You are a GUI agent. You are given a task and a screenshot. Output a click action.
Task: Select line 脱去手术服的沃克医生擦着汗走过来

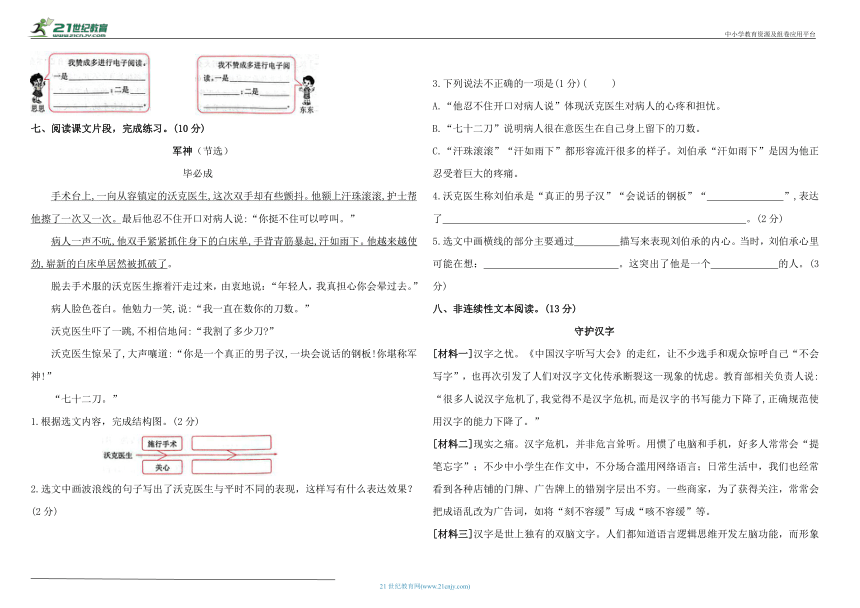[x=235, y=286]
